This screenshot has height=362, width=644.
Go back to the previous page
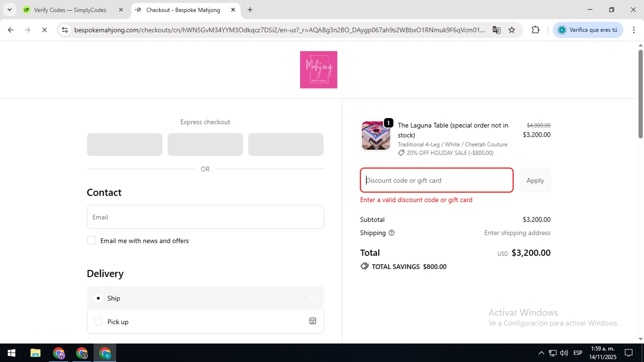[11, 30]
